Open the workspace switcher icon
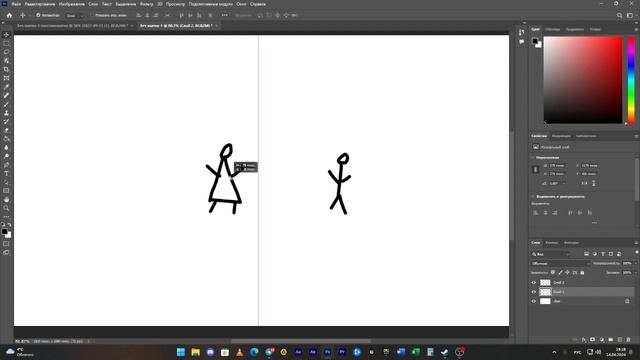 [630, 16]
